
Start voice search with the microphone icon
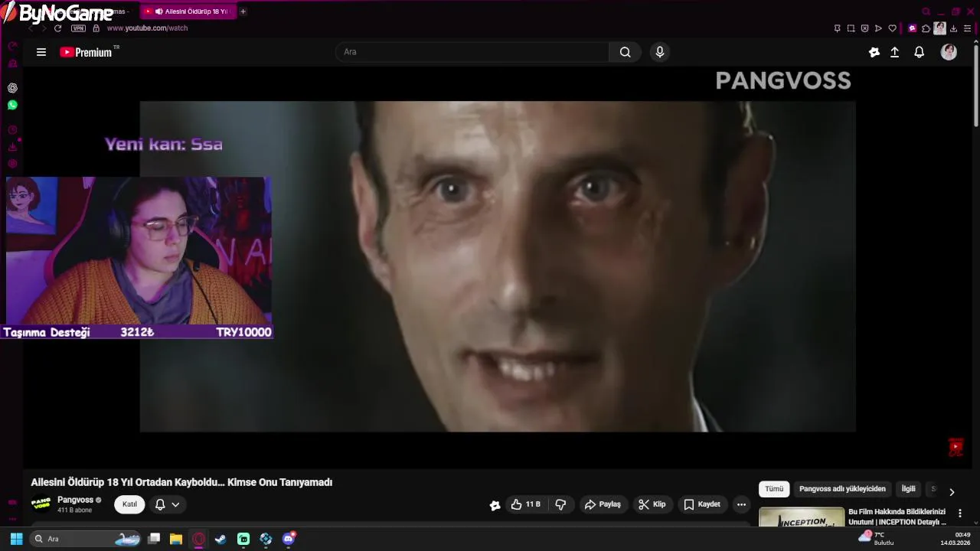(x=660, y=52)
